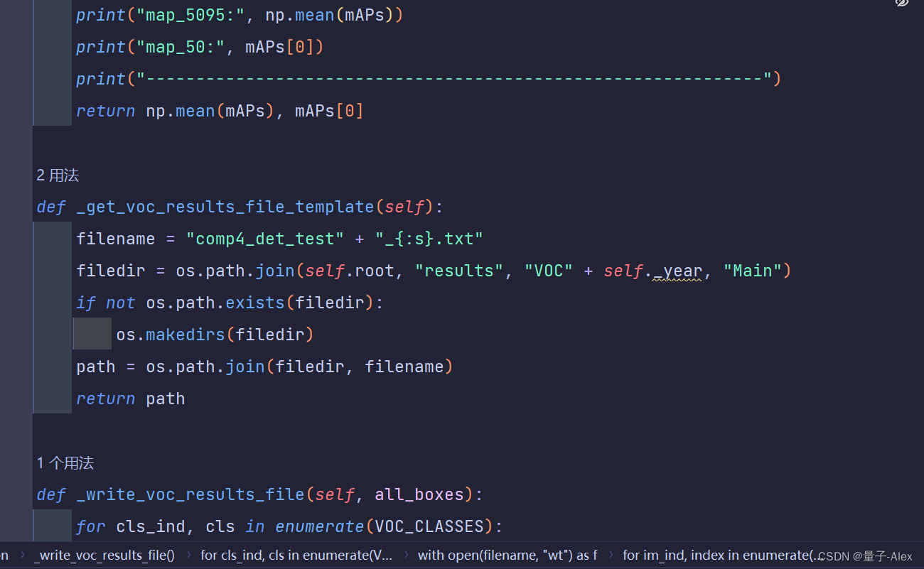
Task: Select the 'with open(filename, "wt") as f' breadcrumb
Action: tap(507, 555)
